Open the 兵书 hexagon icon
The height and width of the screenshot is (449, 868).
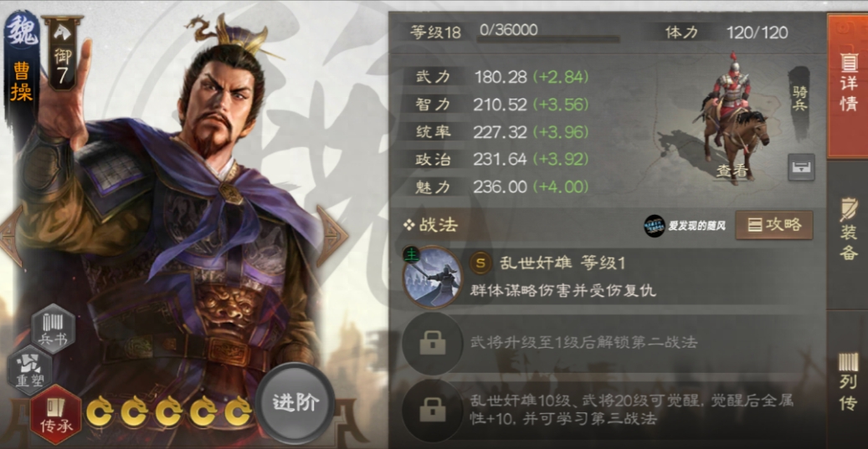(53, 329)
